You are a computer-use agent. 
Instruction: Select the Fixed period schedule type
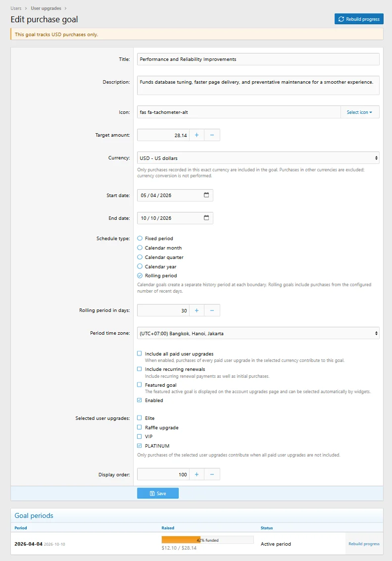click(140, 238)
